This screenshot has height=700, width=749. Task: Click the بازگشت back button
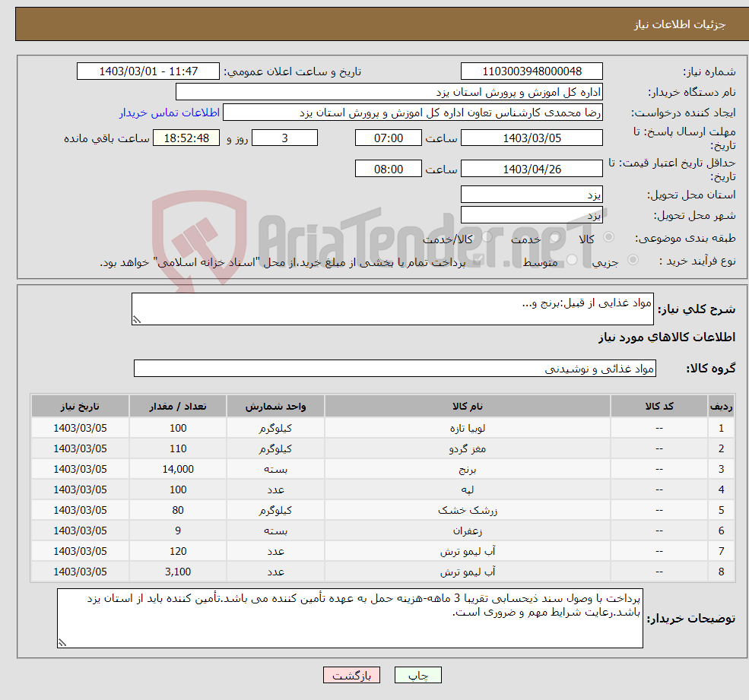coord(351,675)
